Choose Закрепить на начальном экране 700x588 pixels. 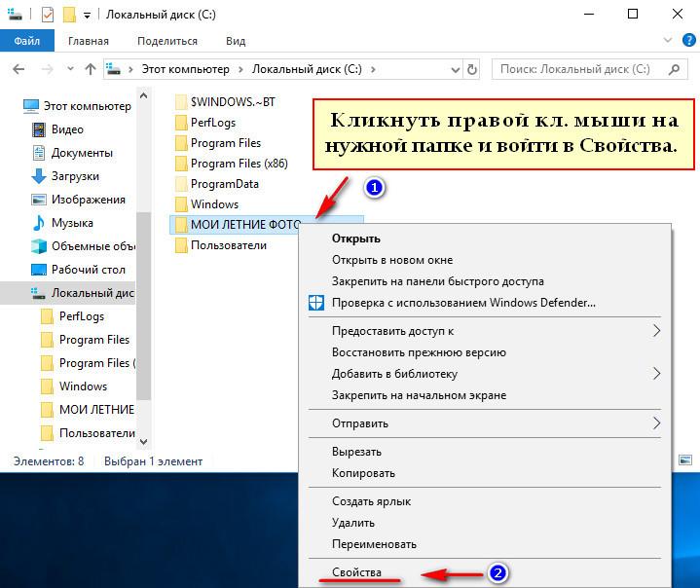(485, 395)
